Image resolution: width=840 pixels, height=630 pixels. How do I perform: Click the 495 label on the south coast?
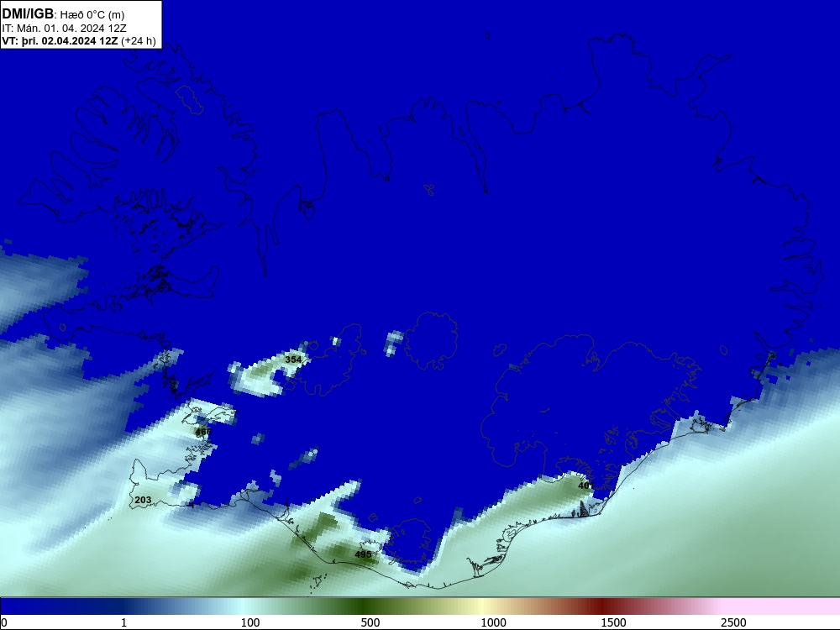[363, 554]
